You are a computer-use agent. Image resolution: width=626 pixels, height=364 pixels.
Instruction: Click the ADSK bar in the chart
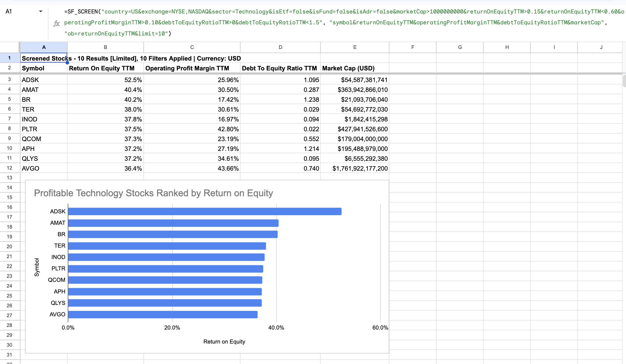(x=205, y=211)
